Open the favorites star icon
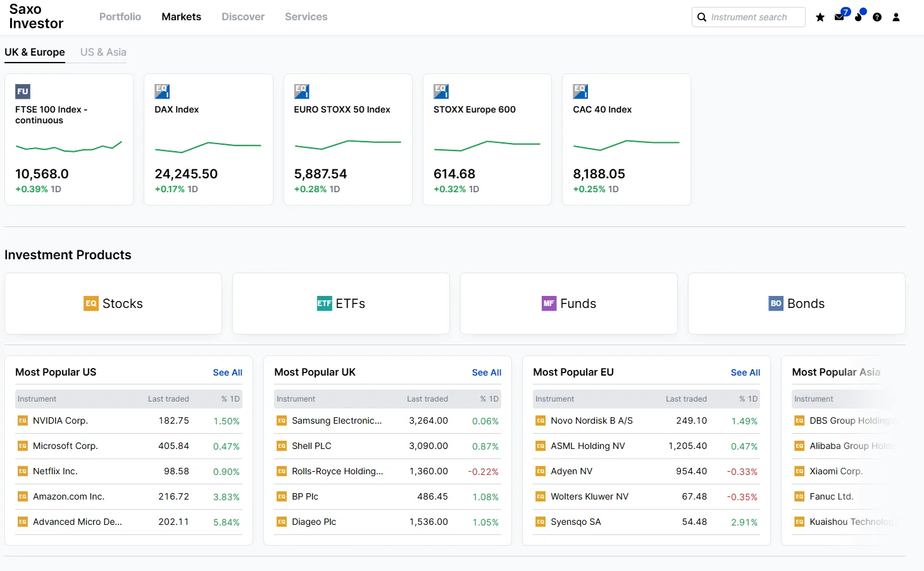The height and width of the screenshot is (571, 924). [820, 17]
